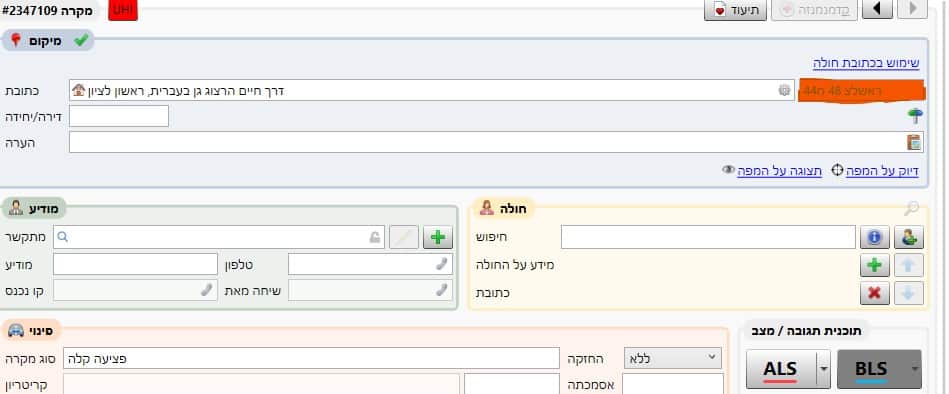Expand the ALS button dropdown arrow

tap(823, 369)
